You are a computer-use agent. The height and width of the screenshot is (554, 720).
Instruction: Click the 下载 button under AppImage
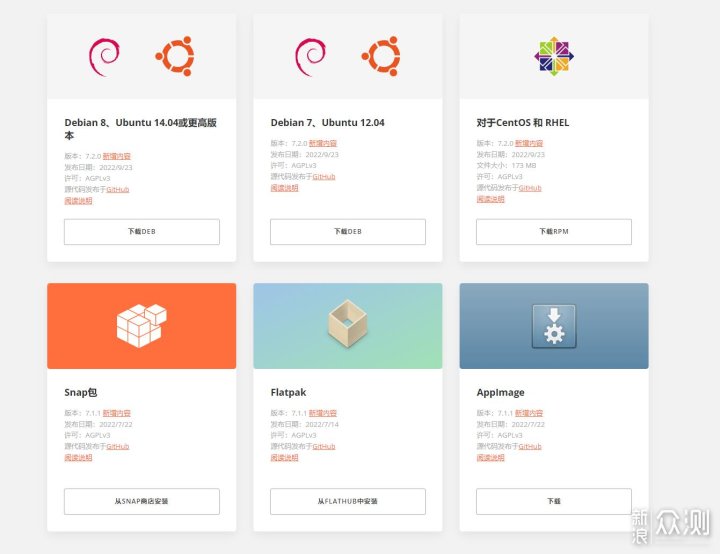[x=554, y=501]
